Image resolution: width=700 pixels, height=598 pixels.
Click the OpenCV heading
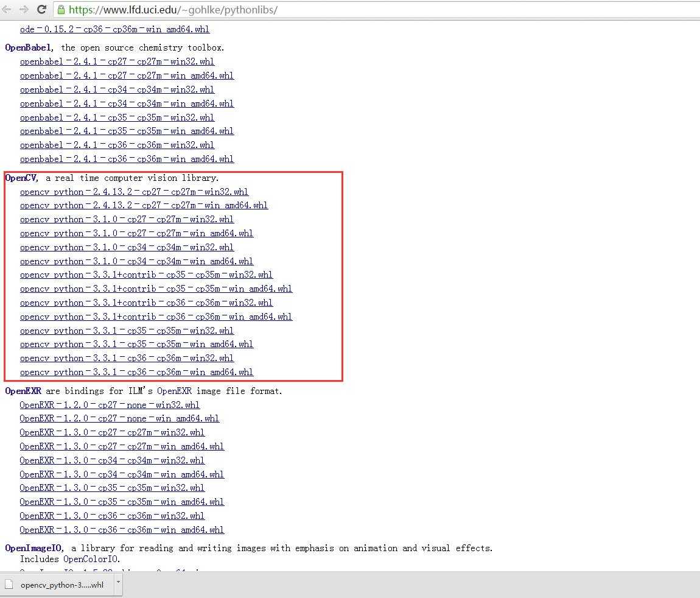point(22,178)
